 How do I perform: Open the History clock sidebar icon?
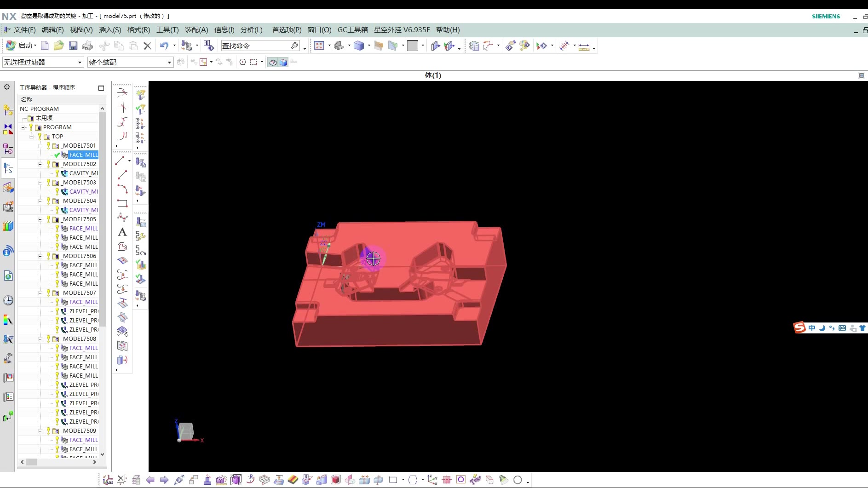pos(8,300)
